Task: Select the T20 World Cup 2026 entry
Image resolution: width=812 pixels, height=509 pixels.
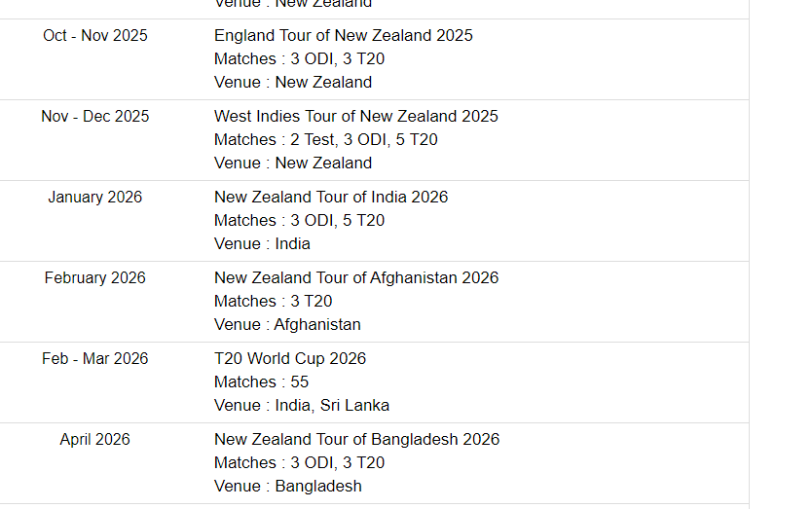Action: click(x=290, y=359)
